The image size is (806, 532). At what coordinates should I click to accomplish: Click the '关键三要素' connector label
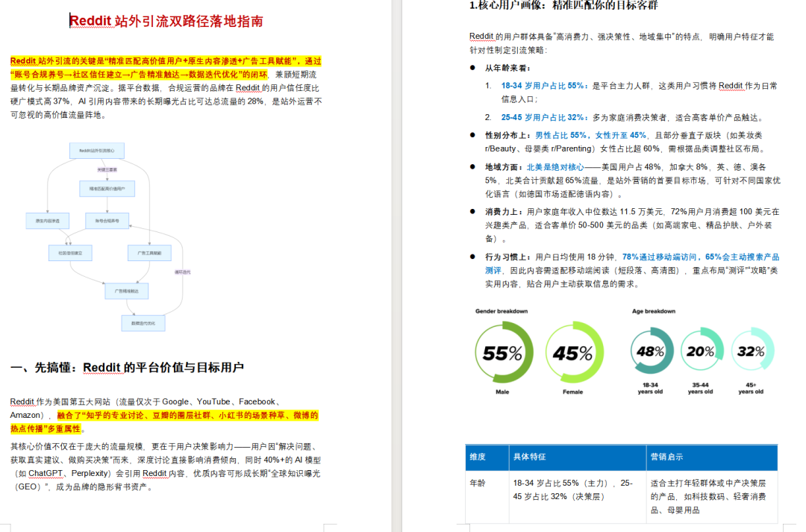coord(107,170)
